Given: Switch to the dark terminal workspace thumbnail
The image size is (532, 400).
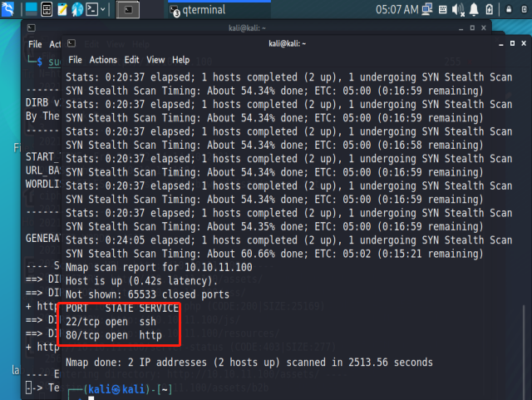Looking at the screenshot, I should coord(128,10).
